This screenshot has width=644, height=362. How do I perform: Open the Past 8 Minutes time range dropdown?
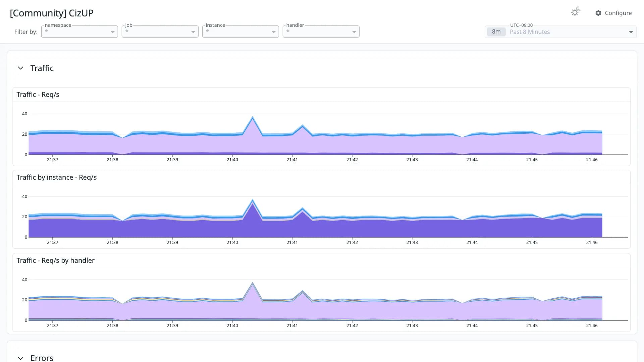point(560,32)
